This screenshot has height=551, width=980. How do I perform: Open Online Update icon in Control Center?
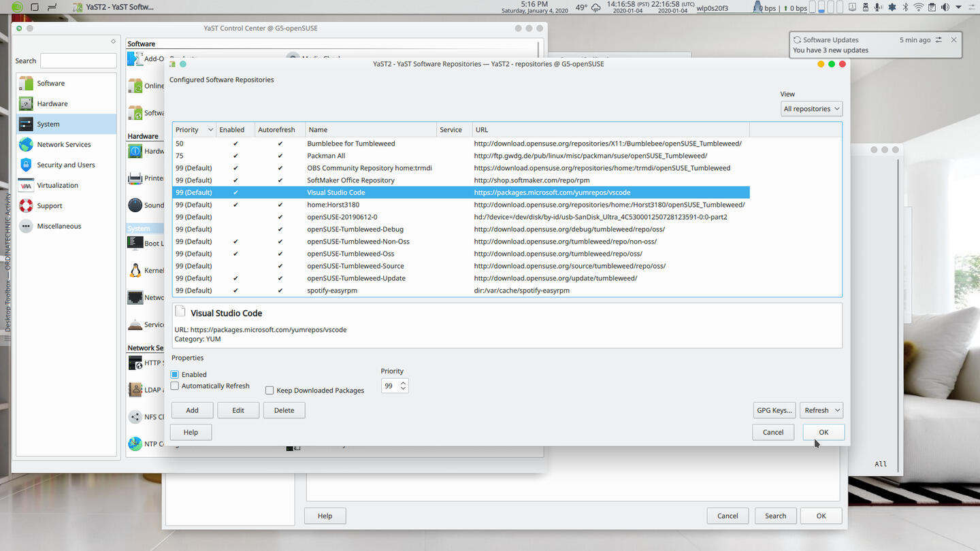135,86
